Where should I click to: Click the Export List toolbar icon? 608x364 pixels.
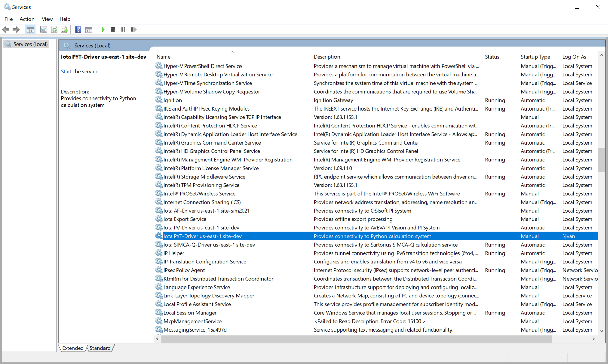pyautogui.click(x=65, y=30)
